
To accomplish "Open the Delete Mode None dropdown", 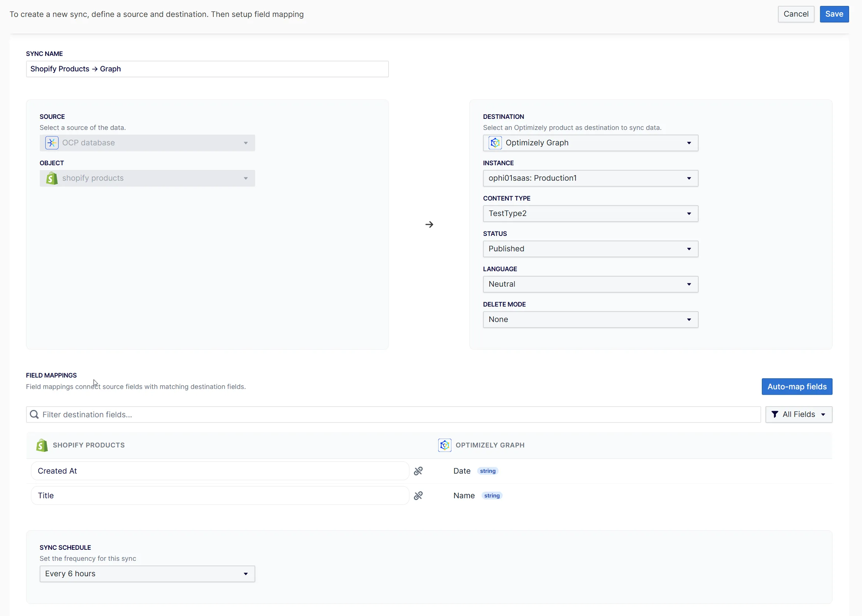I will click(591, 319).
